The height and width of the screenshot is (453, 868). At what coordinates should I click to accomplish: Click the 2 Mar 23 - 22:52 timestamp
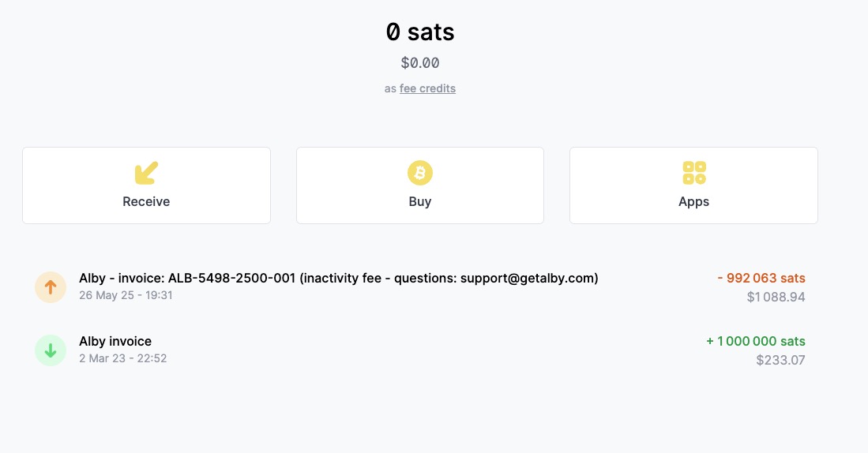(123, 358)
